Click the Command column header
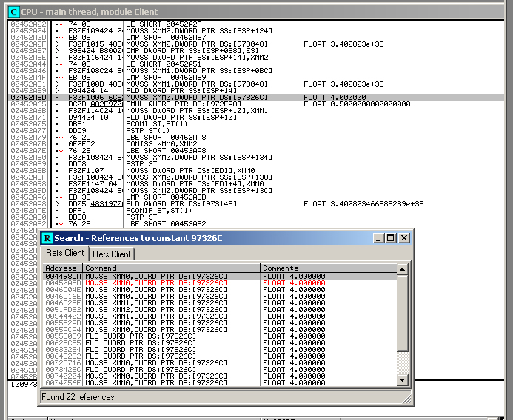This screenshot has height=420, width=513. (x=171, y=268)
